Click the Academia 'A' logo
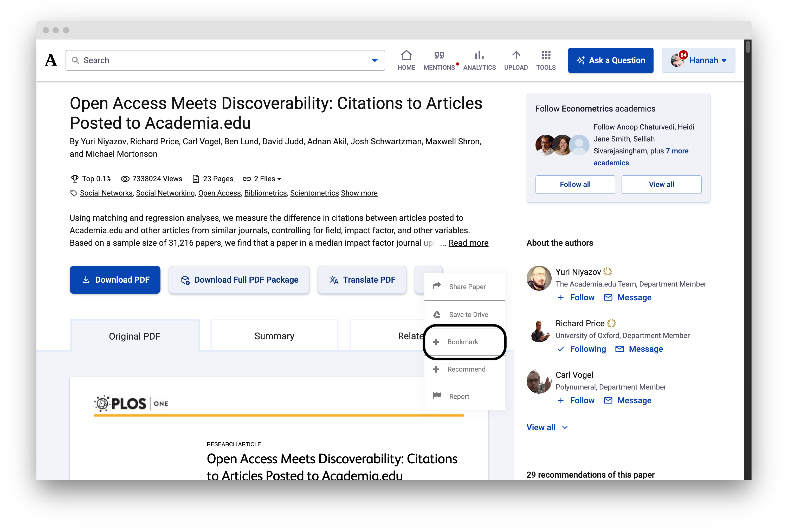The image size is (788, 532). click(x=51, y=60)
